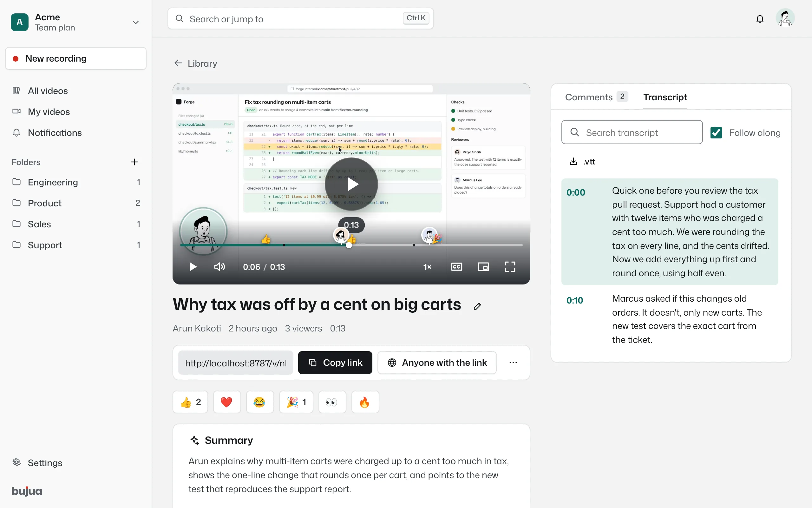This screenshot has height=508, width=812.
Task: Open My videos in the sidebar
Action: tap(76, 111)
